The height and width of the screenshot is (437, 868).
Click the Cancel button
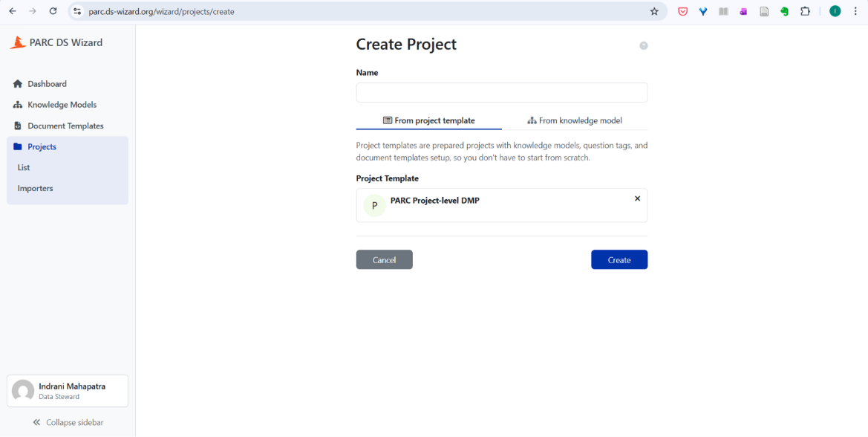pos(384,259)
